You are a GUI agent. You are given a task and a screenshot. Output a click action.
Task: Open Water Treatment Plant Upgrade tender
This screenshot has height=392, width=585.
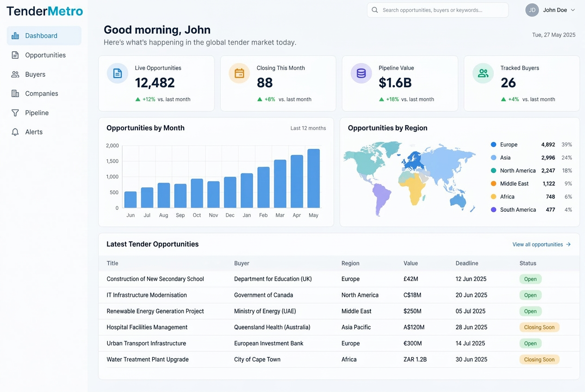tap(148, 360)
